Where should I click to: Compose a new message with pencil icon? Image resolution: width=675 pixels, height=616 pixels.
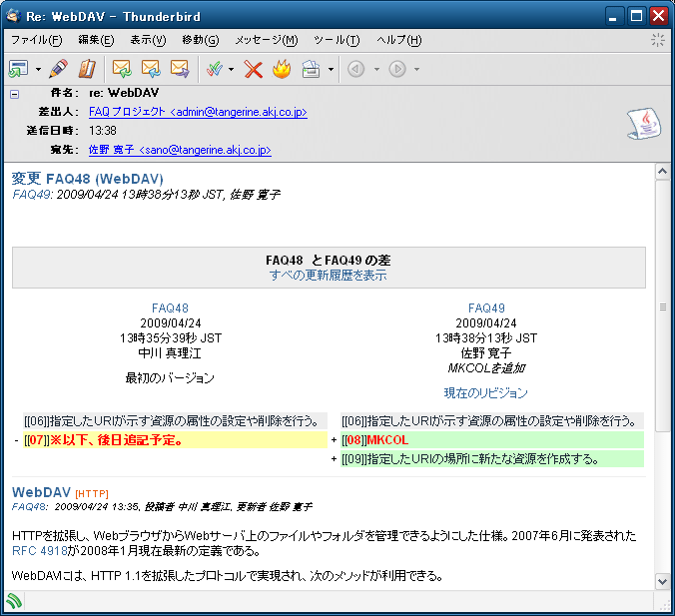point(58,69)
